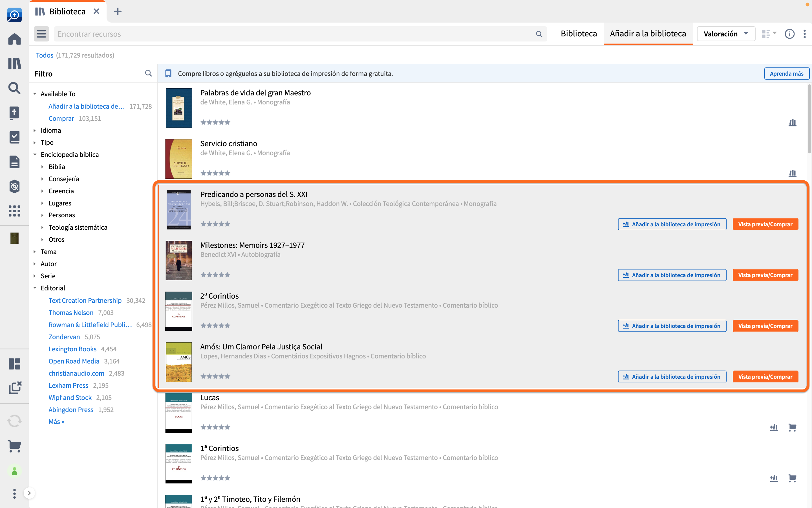Viewport: 812px width, 508px height.
Task: Click the hamburger menu beside the search field
Action: [41, 34]
